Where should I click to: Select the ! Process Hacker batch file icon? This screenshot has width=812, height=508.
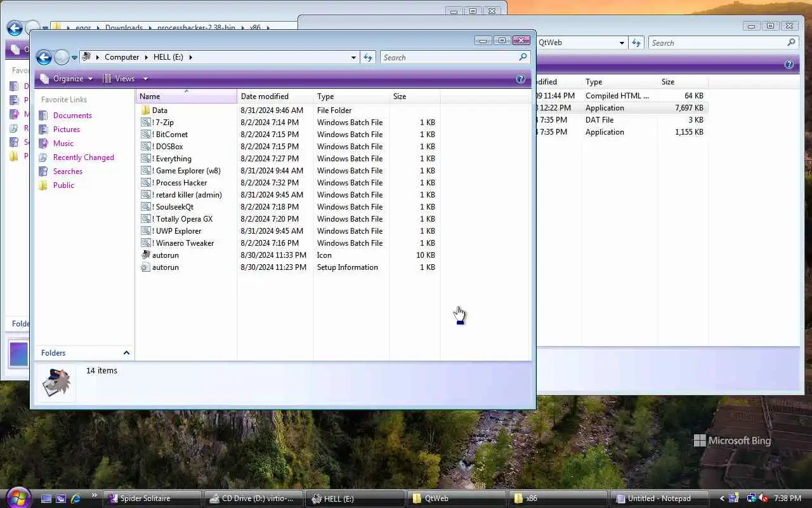(146, 183)
